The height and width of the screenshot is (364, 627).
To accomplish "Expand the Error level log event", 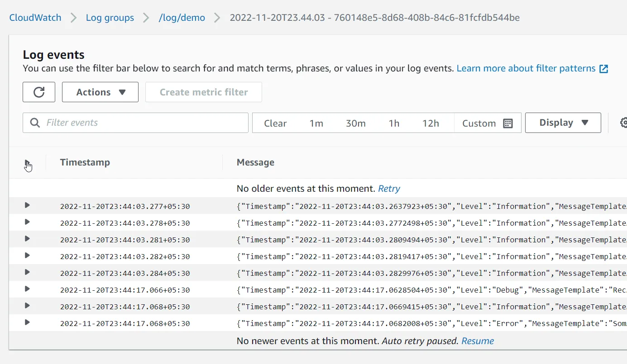I will pos(27,322).
